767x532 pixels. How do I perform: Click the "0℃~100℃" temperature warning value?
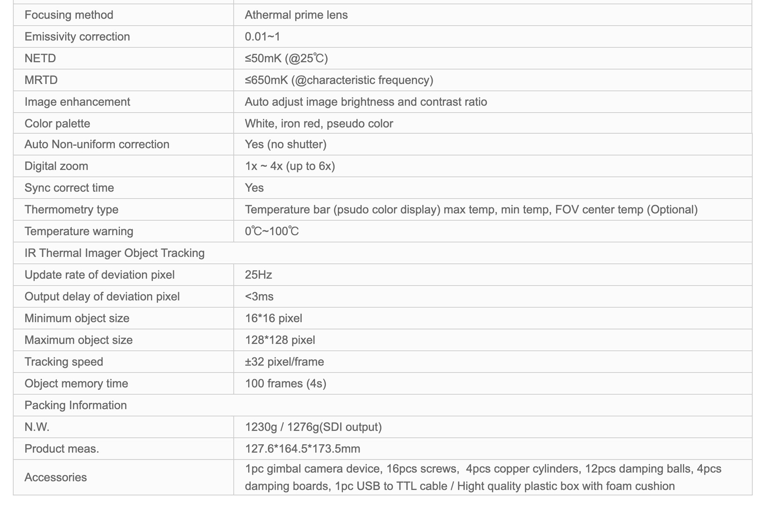pyautogui.click(x=272, y=231)
